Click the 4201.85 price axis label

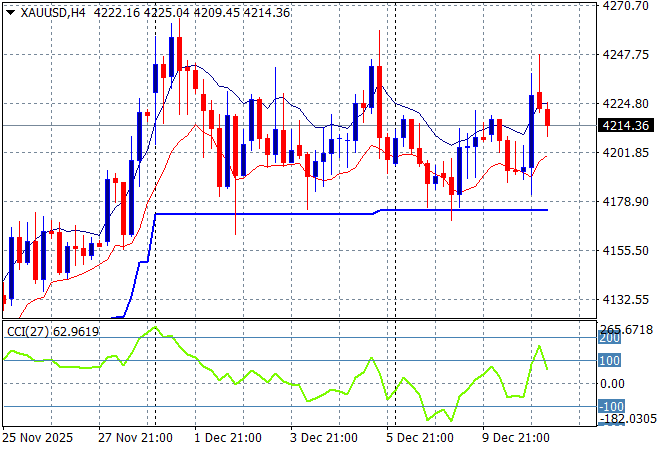(626, 153)
